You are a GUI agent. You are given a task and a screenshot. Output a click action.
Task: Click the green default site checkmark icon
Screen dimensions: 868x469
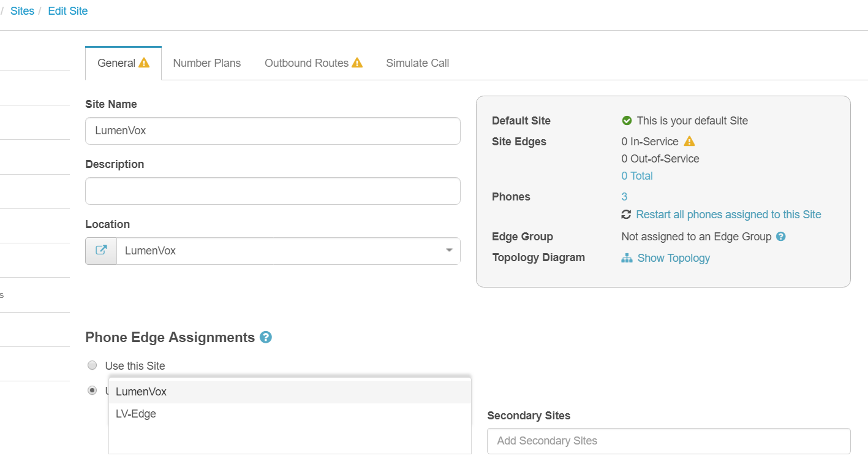pos(627,121)
